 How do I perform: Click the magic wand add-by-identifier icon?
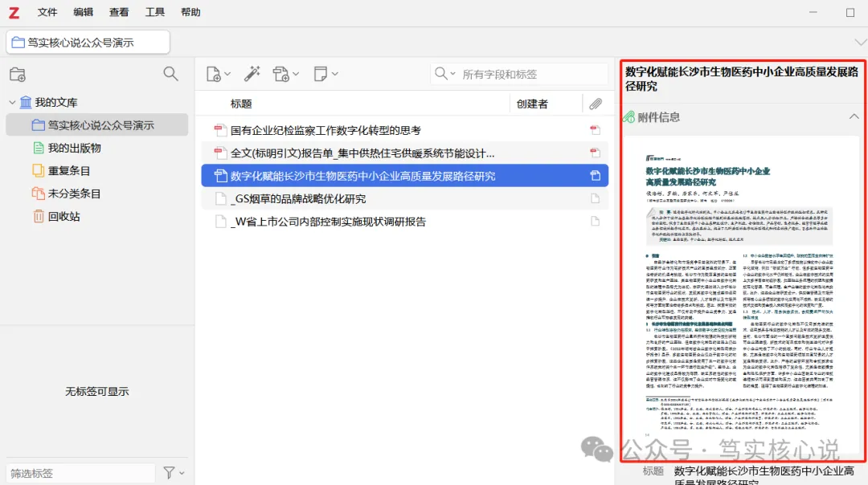click(252, 74)
